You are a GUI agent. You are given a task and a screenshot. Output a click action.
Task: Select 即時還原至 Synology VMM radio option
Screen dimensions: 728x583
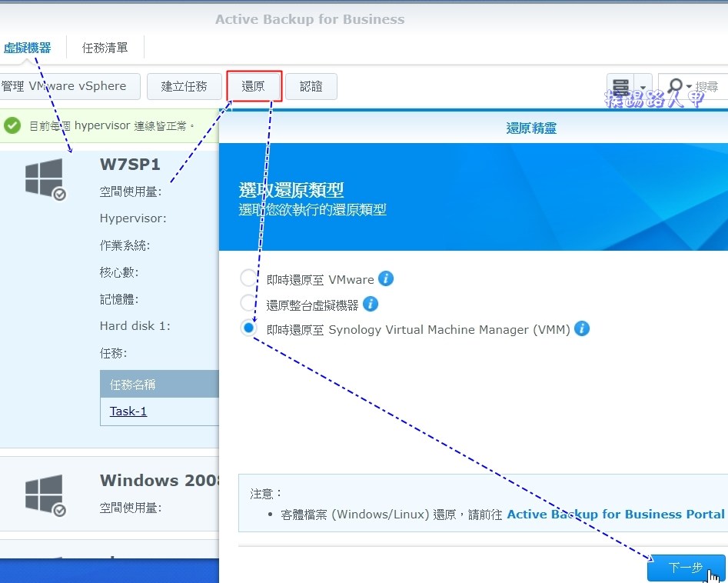tap(248, 328)
